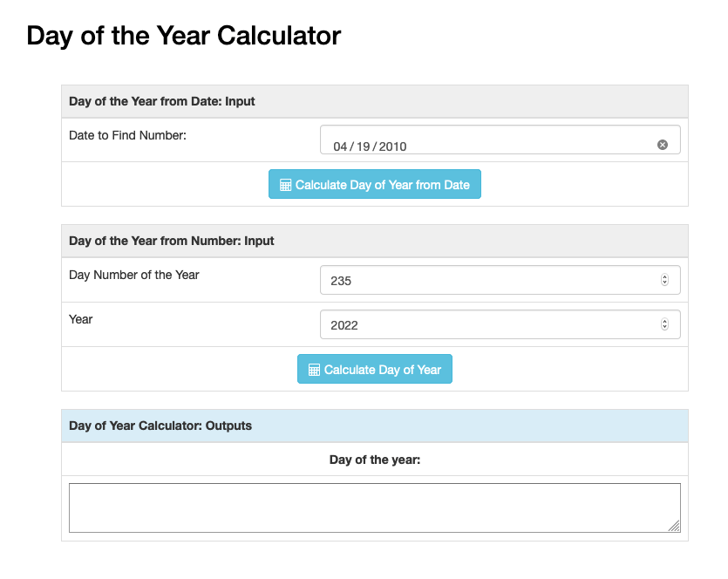The width and height of the screenshot is (728, 579).
Task: Click calculator icon on Calculate Day of Year from Date
Action: [286, 185]
